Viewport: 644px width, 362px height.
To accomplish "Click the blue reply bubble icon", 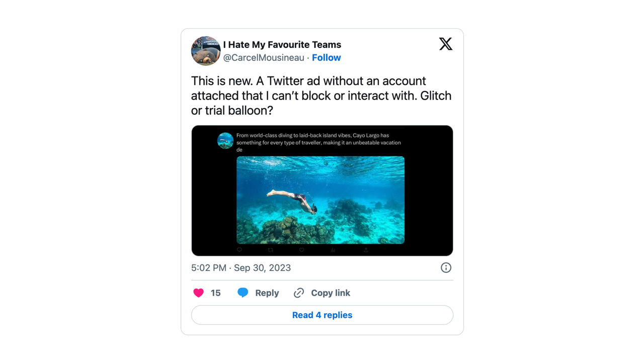I will [x=243, y=293].
